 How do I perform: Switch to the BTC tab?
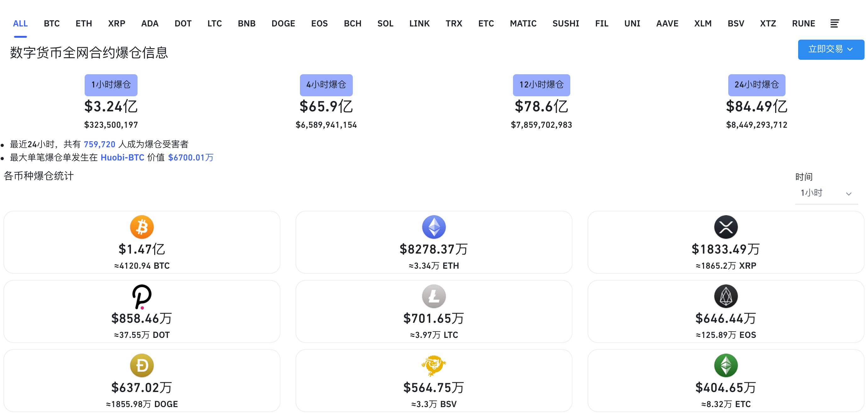point(52,24)
